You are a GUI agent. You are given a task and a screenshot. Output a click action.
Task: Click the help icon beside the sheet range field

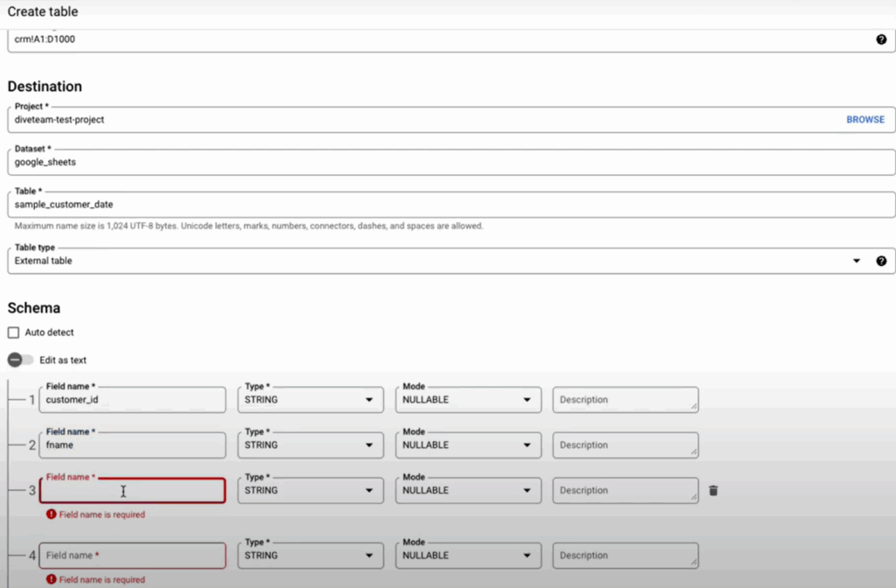click(881, 39)
